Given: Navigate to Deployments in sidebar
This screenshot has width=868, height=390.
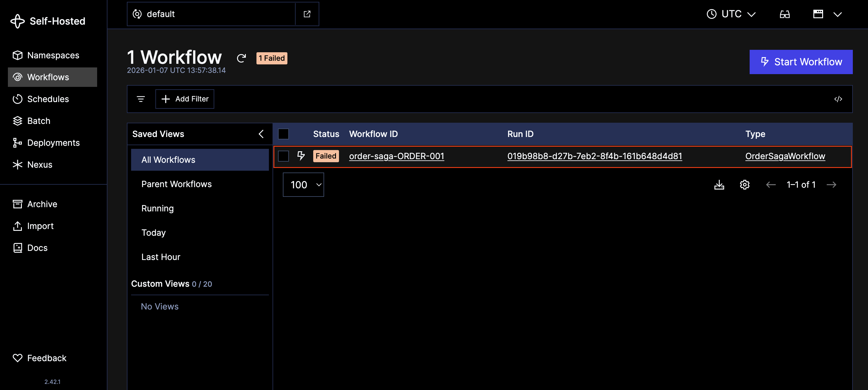Looking at the screenshot, I should tap(54, 142).
